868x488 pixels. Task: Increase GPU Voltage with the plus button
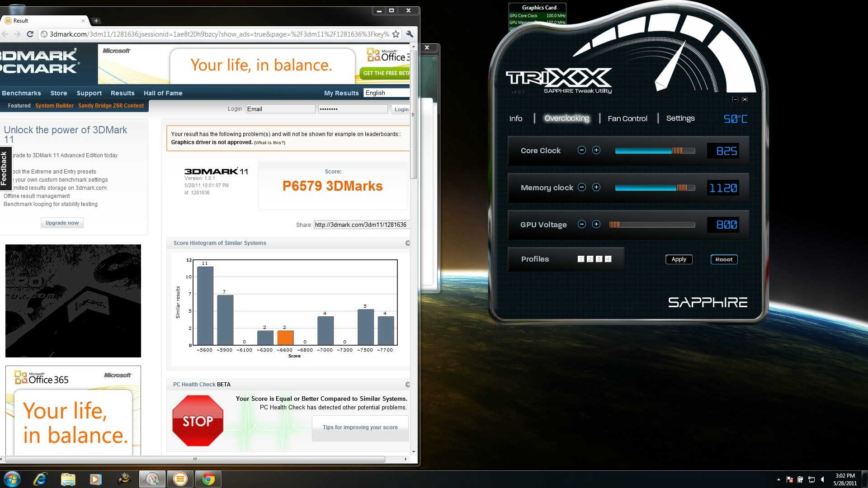(596, 225)
